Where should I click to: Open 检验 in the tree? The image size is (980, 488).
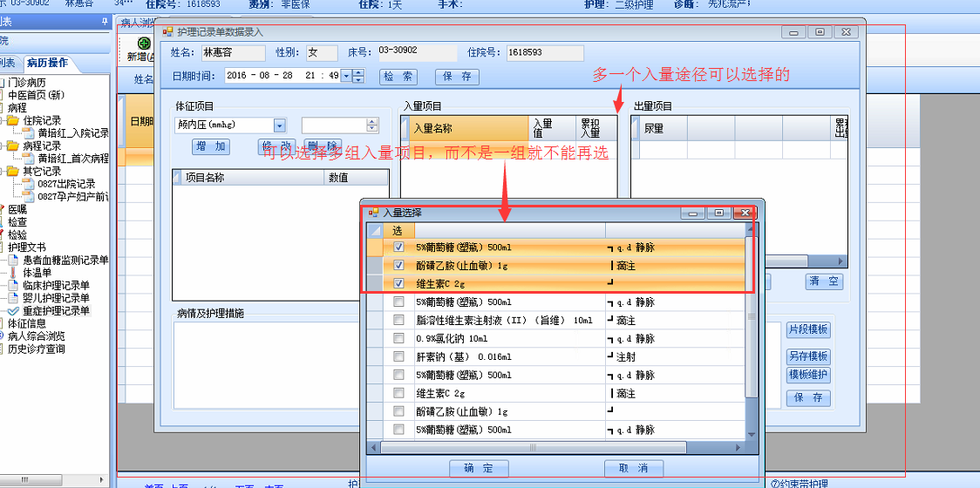[17, 235]
